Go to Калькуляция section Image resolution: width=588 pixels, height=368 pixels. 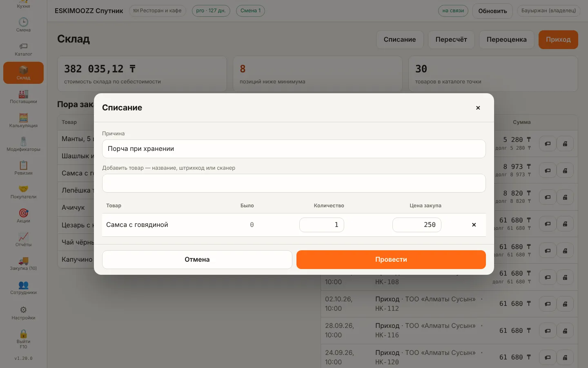click(23, 121)
